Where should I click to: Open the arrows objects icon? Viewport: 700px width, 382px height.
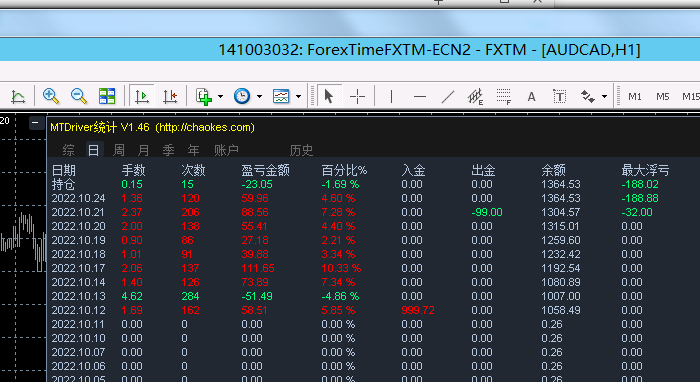pyautogui.click(x=588, y=96)
